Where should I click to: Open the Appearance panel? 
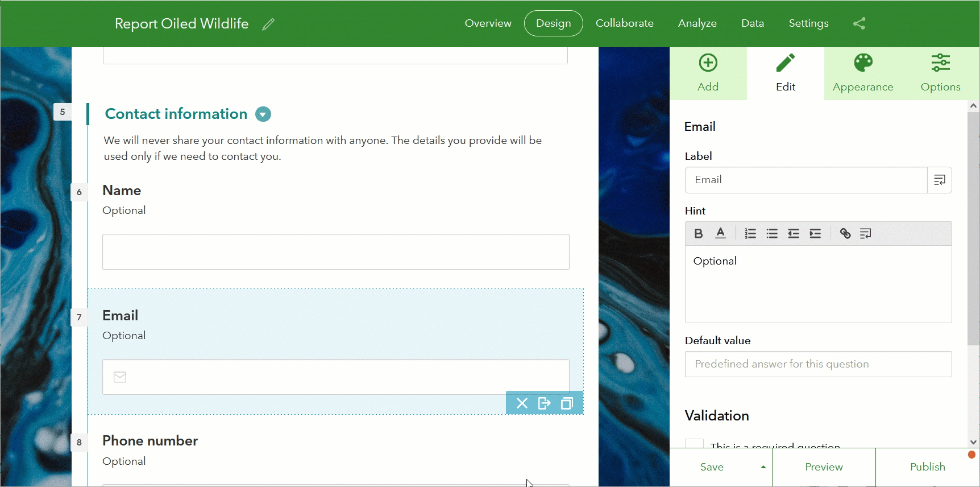[x=863, y=73]
